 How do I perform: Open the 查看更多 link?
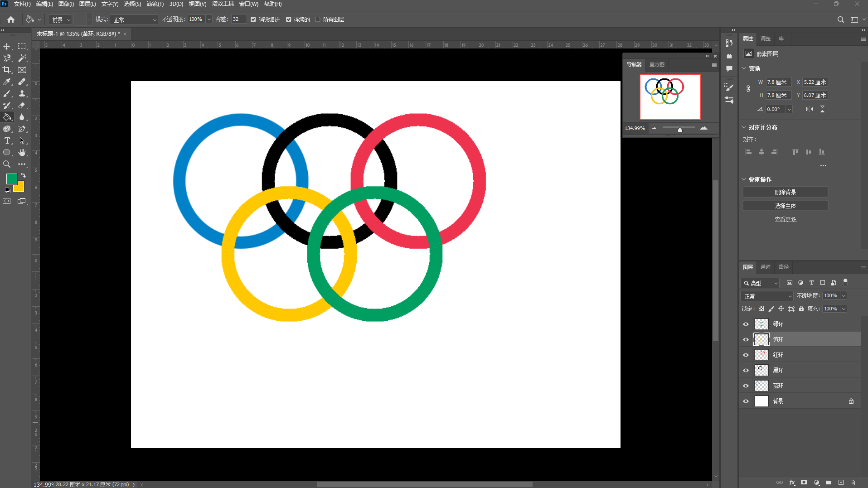pos(785,219)
